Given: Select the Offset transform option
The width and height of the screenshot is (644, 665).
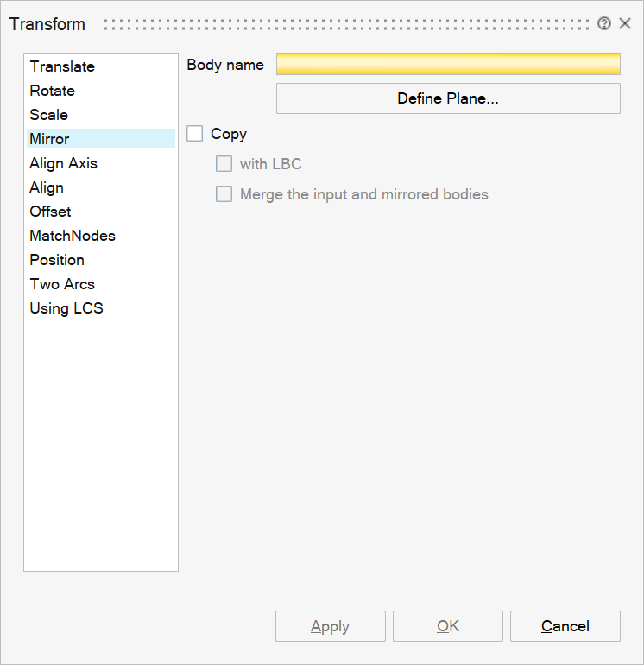Looking at the screenshot, I should [50, 212].
